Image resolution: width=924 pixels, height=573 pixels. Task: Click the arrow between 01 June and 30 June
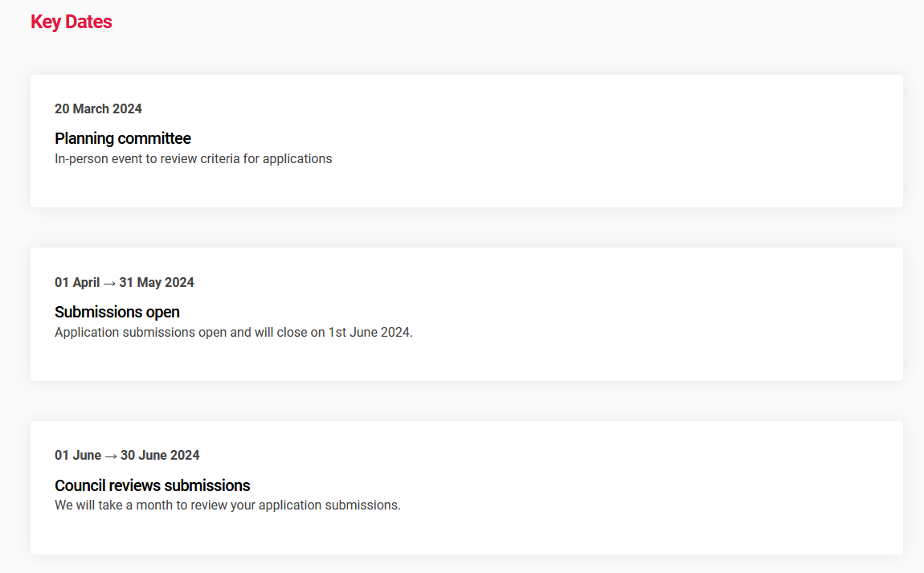click(x=111, y=456)
